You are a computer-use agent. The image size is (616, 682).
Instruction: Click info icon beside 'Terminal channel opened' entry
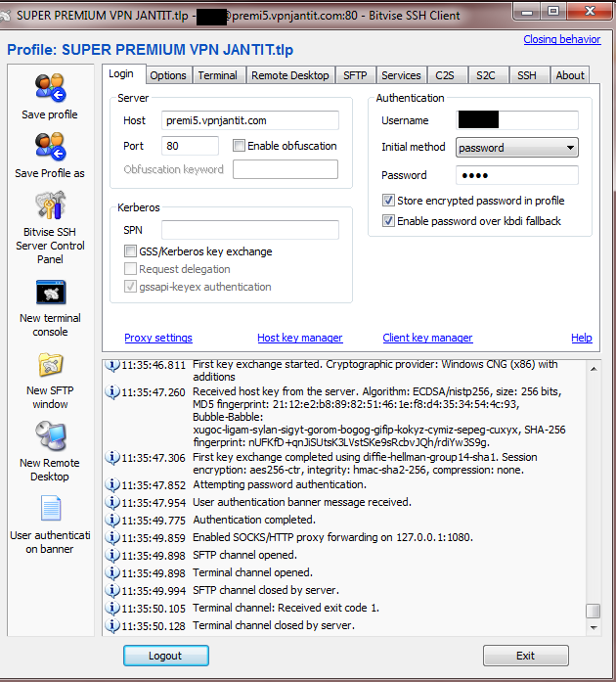(x=112, y=572)
